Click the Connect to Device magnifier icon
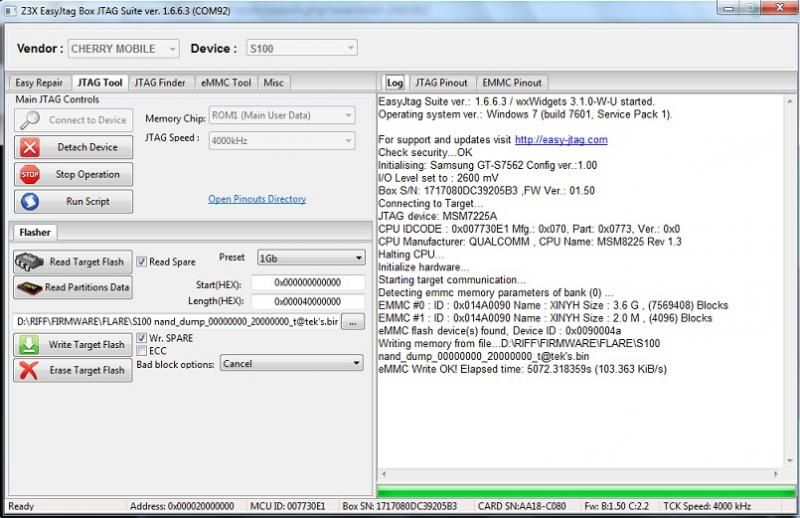This screenshot has height=518, width=800. click(x=31, y=120)
